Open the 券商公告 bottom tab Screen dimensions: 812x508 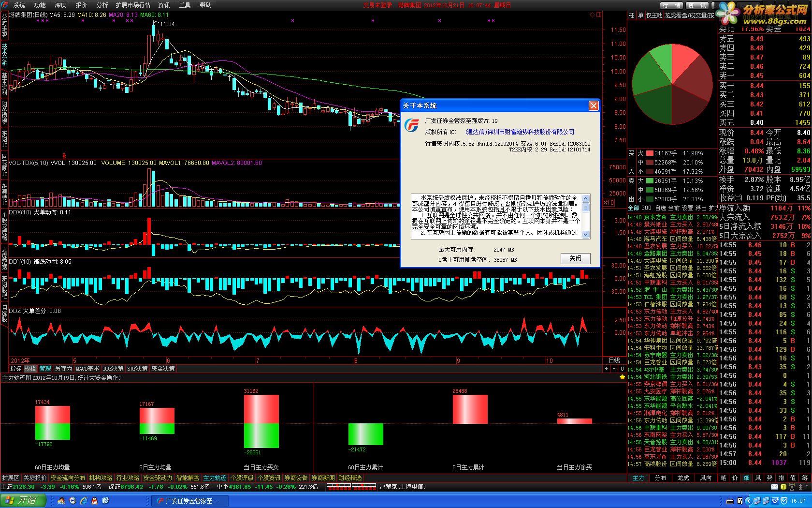point(296,478)
